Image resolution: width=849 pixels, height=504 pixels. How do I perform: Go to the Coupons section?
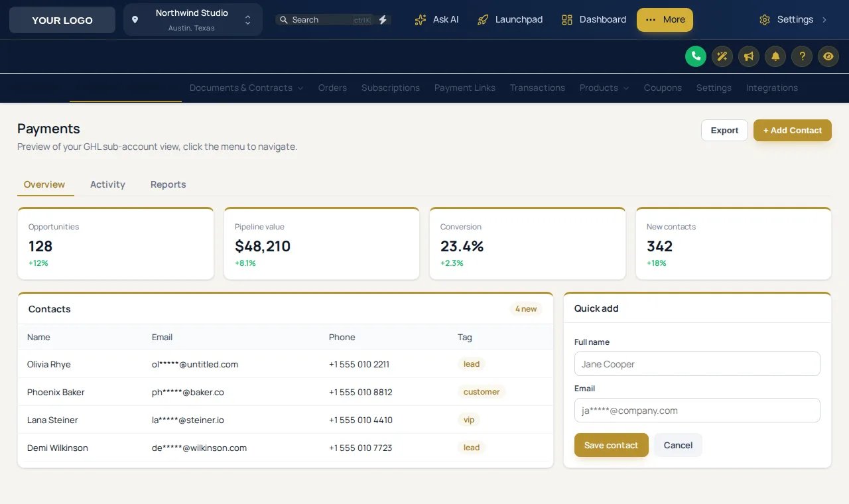663,88
